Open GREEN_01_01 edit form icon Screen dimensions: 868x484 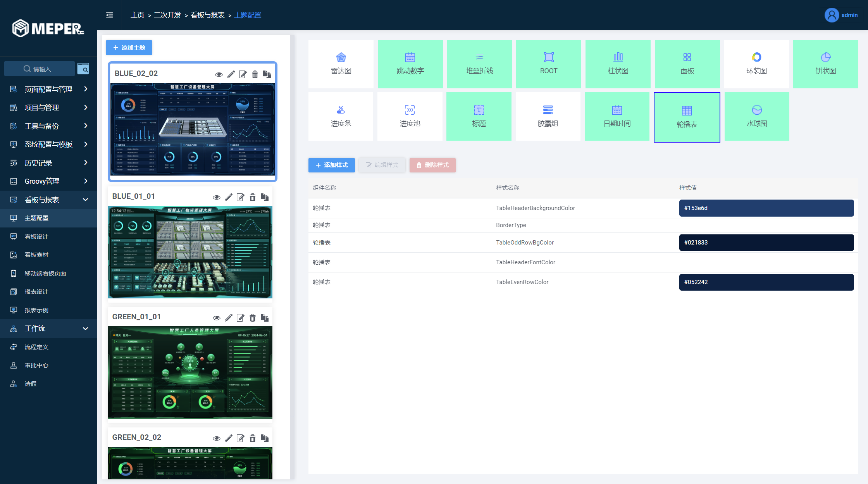click(x=241, y=317)
